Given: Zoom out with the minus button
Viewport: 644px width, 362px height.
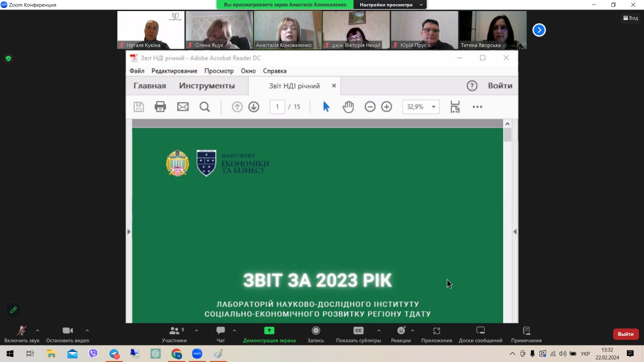Looking at the screenshot, I should coord(370,107).
